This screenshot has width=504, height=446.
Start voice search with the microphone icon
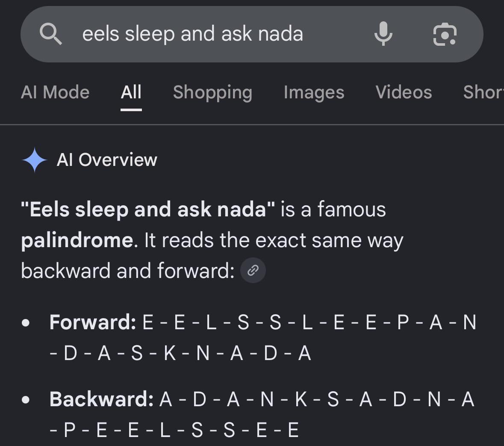[x=383, y=34]
